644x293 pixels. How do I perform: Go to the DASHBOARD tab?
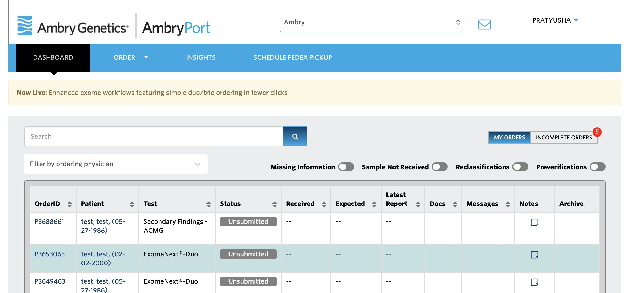point(53,57)
